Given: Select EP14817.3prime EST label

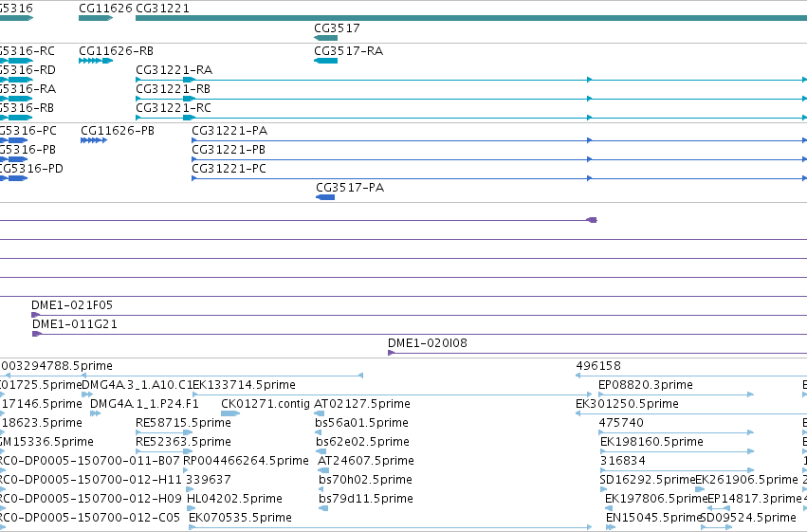Looking at the screenshot, I should pyautogui.click(x=755, y=499).
